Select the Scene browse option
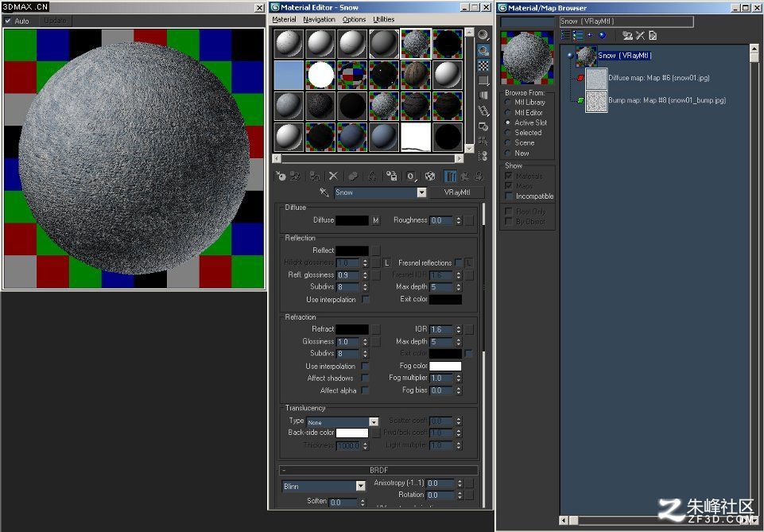 [508, 143]
